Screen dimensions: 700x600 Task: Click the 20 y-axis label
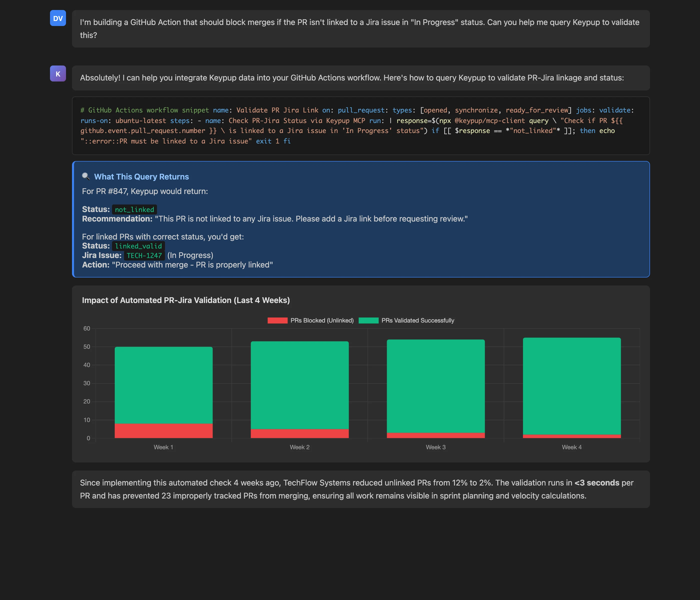point(87,401)
